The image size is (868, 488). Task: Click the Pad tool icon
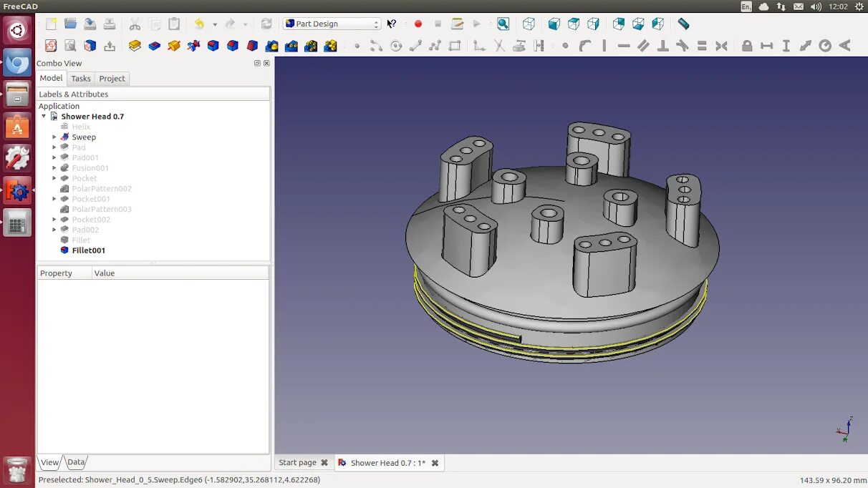[x=135, y=46]
